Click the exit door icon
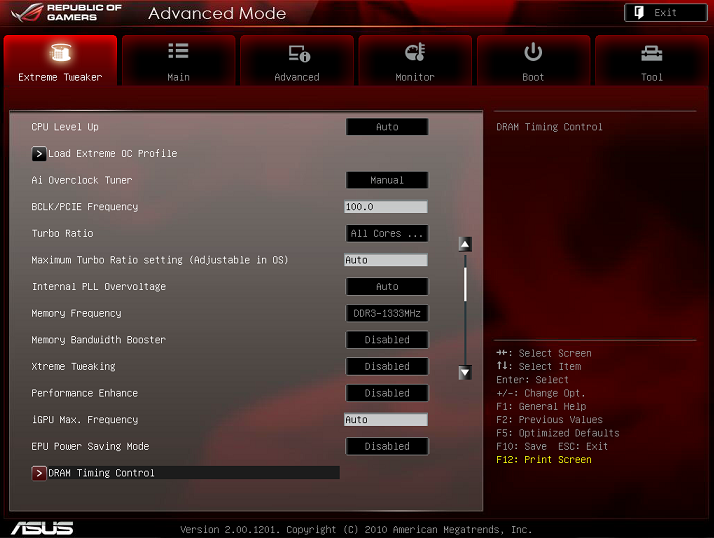Viewport: 714px width, 538px height. point(639,12)
